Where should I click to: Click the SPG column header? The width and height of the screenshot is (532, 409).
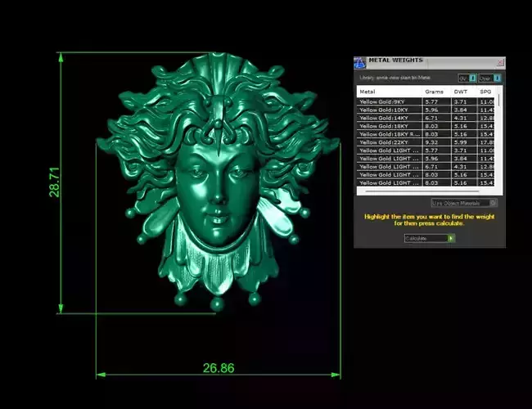click(x=485, y=92)
